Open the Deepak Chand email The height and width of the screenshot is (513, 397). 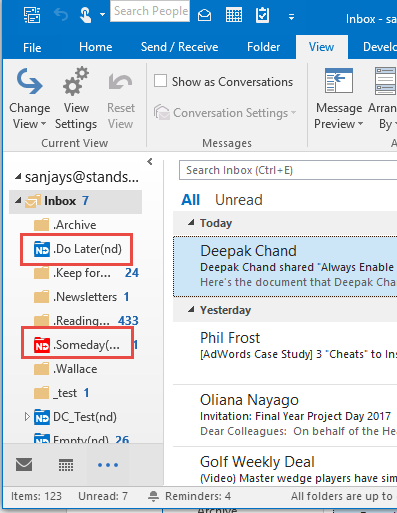coord(285,266)
